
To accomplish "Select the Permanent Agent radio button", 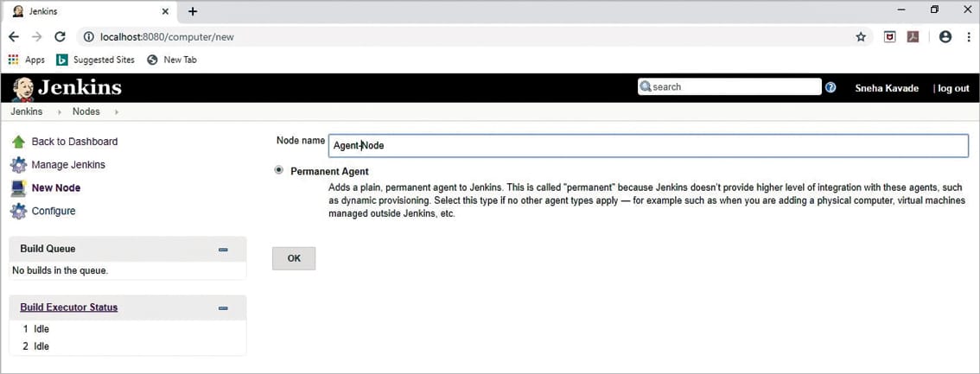I will pyautogui.click(x=279, y=170).
